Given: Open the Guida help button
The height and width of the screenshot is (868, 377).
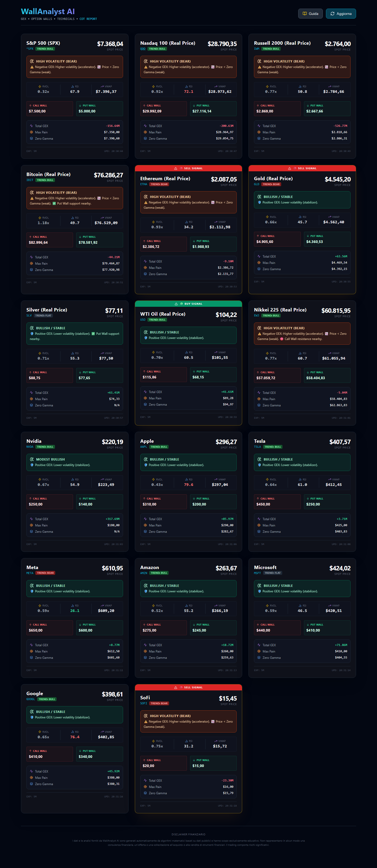Looking at the screenshot, I should point(310,14).
